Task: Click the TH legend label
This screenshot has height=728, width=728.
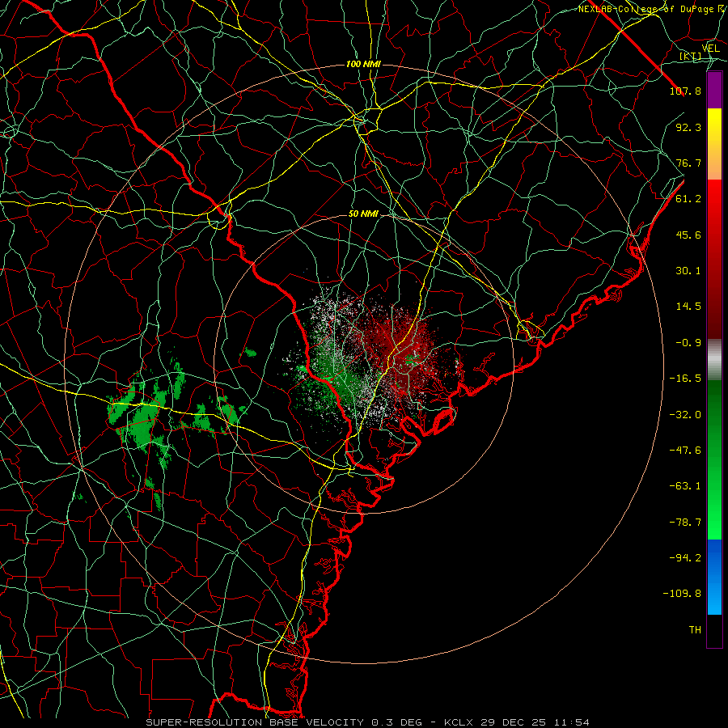Action: (695, 630)
